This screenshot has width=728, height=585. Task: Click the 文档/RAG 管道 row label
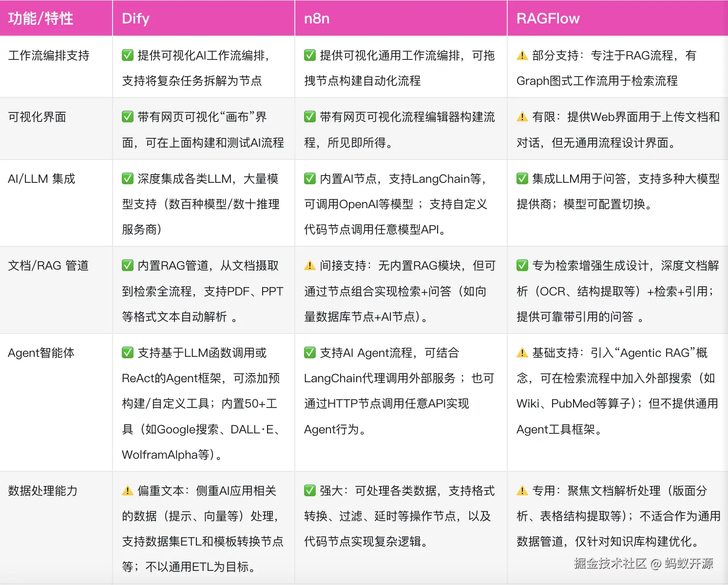(x=48, y=266)
